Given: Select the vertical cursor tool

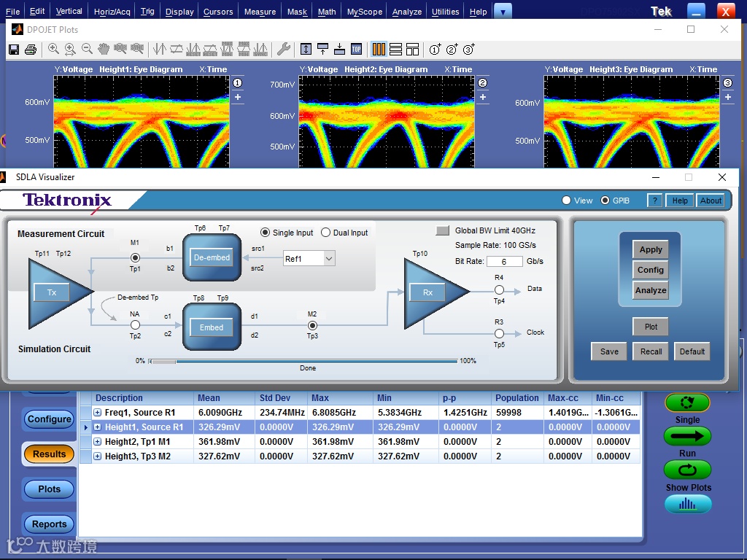Looking at the screenshot, I should click(160, 49).
